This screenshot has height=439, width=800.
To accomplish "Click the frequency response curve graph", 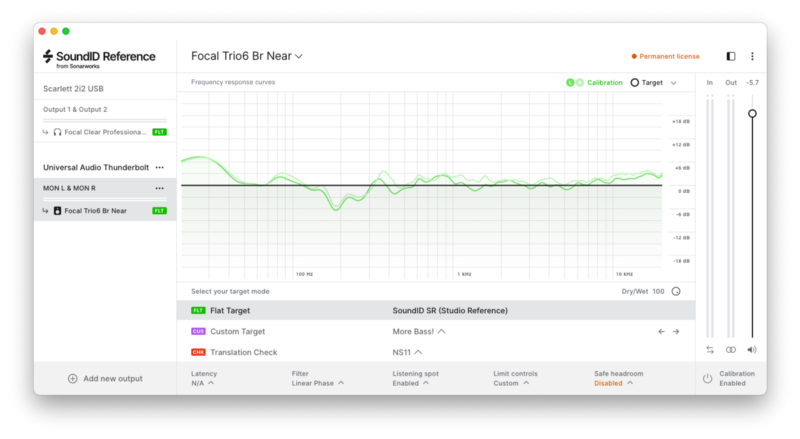I will click(x=422, y=185).
